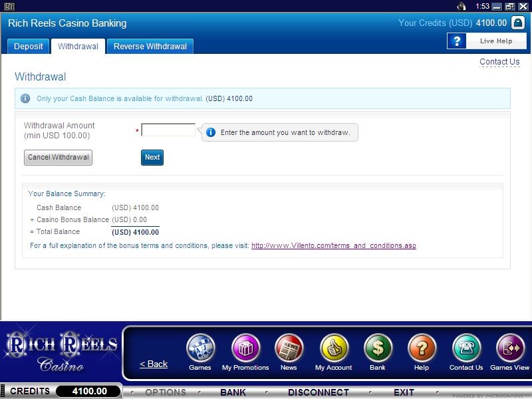Click the Live Help question mark icon
The width and height of the screenshot is (532, 399).
[457, 41]
